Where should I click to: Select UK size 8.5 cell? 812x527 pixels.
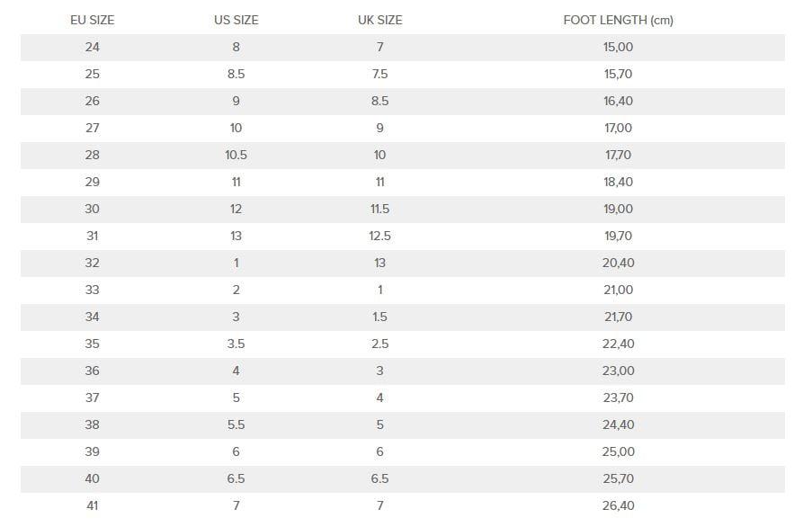coord(380,101)
